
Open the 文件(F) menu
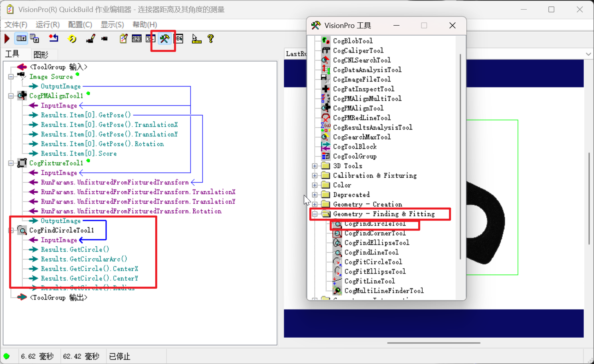click(16, 25)
